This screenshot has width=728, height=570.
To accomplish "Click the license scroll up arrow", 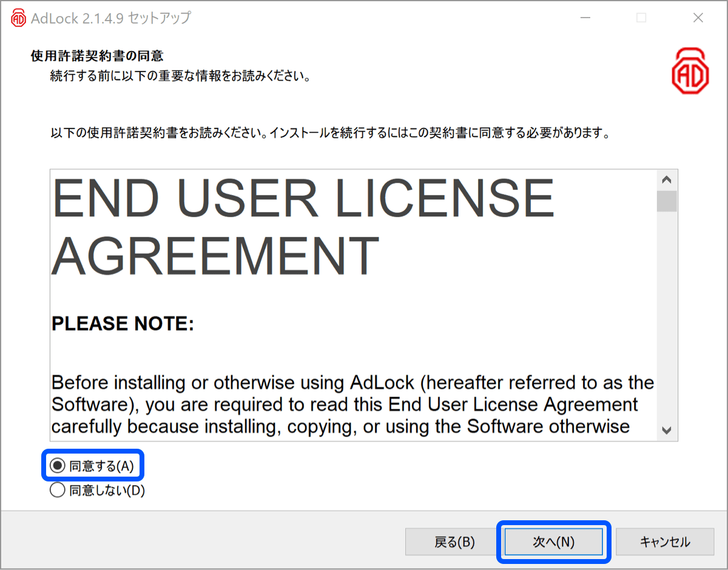I will (667, 180).
